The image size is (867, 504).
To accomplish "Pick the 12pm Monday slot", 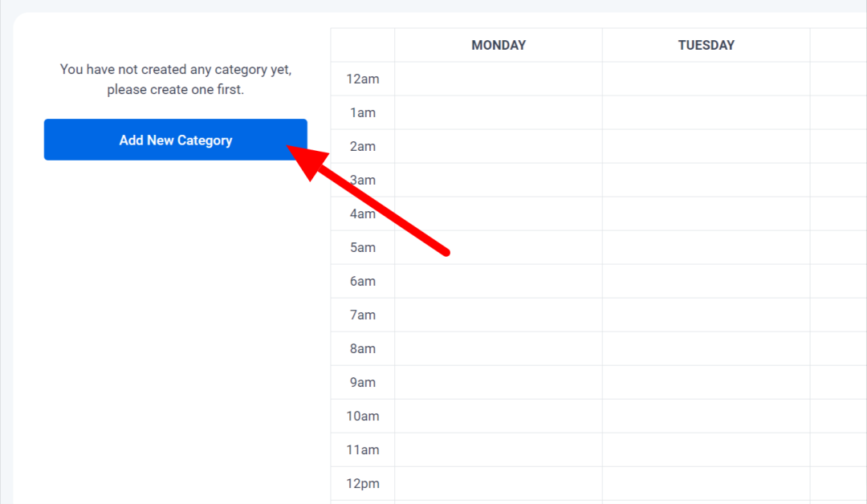I will point(498,483).
